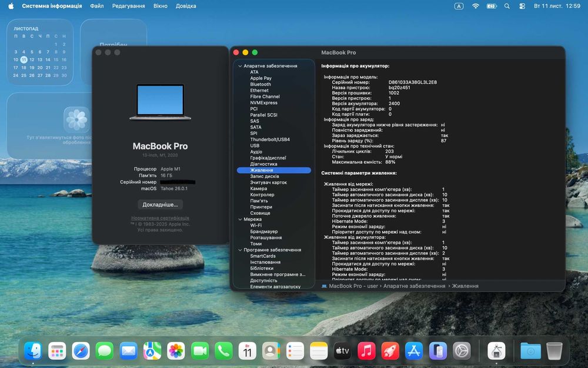Open the Apple menu
The width and height of the screenshot is (588, 368).
11,6
